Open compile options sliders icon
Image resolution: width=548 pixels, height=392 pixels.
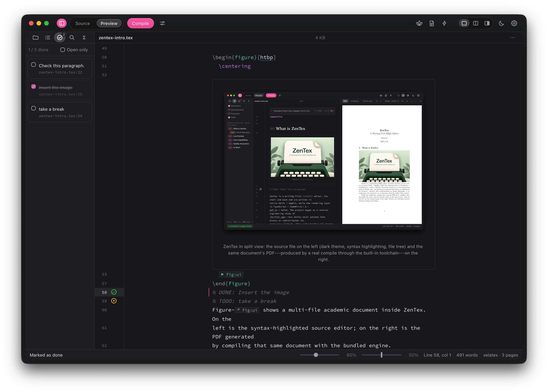click(162, 23)
